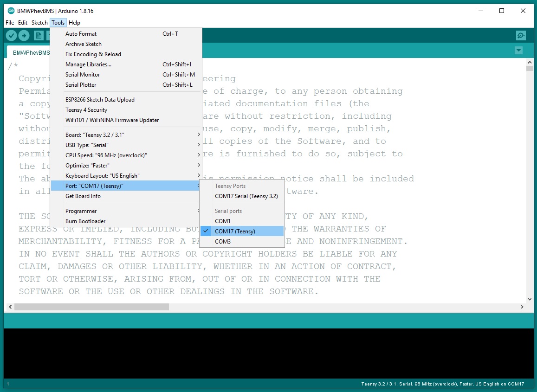
Task: Click Manage Libraries... menu entry
Action: point(88,64)
